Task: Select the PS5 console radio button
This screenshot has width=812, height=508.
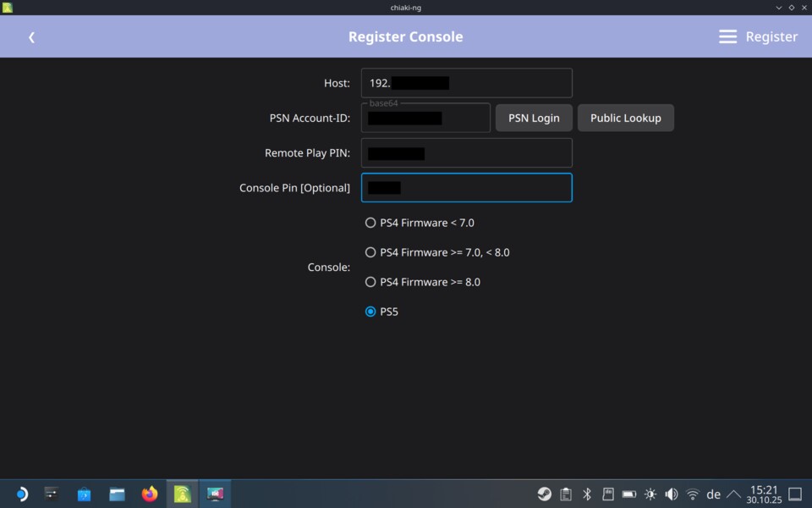Action: pyautogui.click(x=370, y=312)
